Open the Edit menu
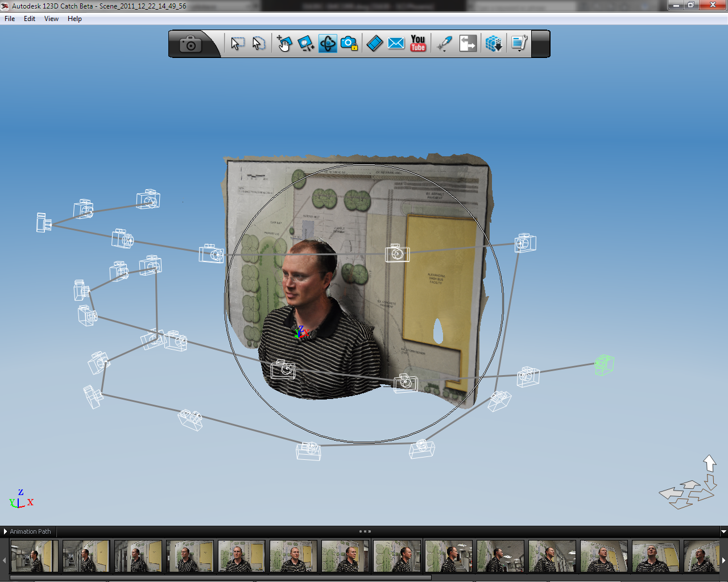This screenshot has width=728, height=582. pos(30,19)
